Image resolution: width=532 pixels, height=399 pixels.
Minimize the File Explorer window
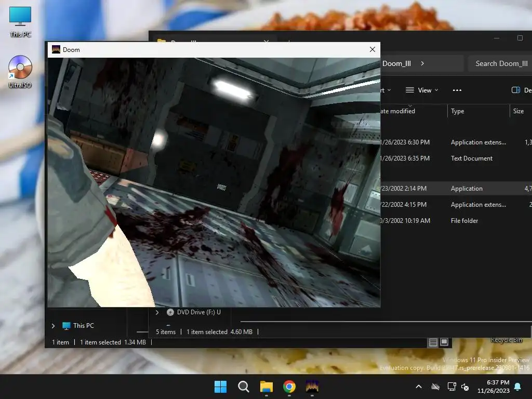pyautogui.click(x=497, y=37)
